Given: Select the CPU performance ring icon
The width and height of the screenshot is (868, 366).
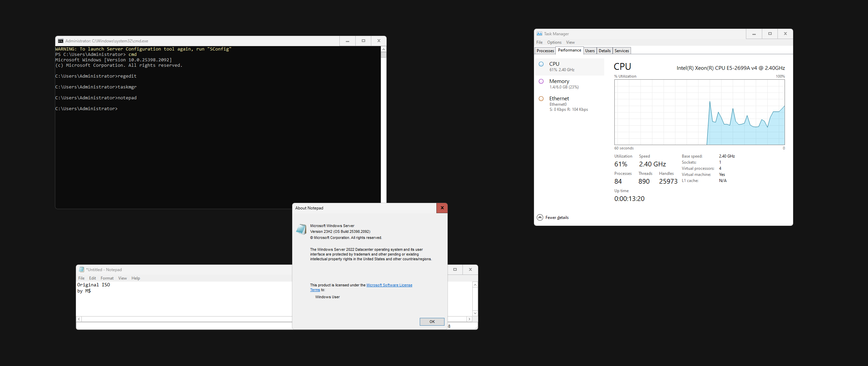Looking at the screenshot, I should (x=541, y=64).
